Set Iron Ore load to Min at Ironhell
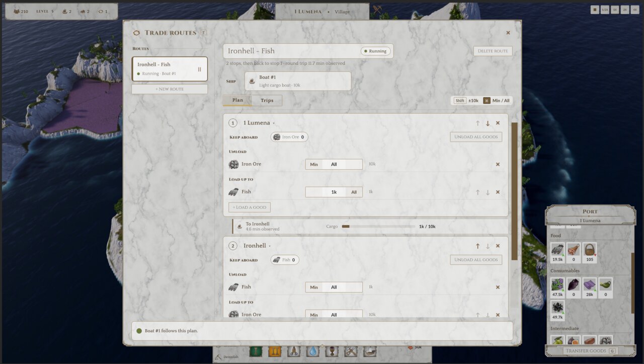This screenshot has height=364, width=644. point(314,315)
